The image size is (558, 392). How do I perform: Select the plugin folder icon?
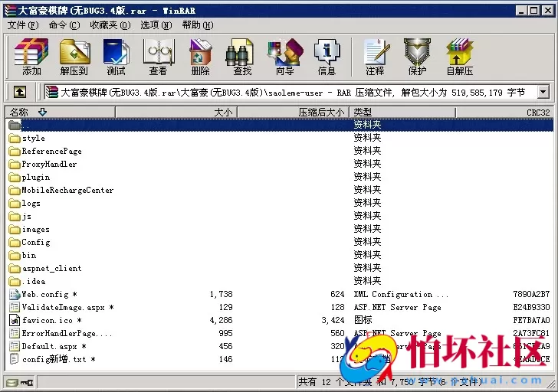point(15,177)
